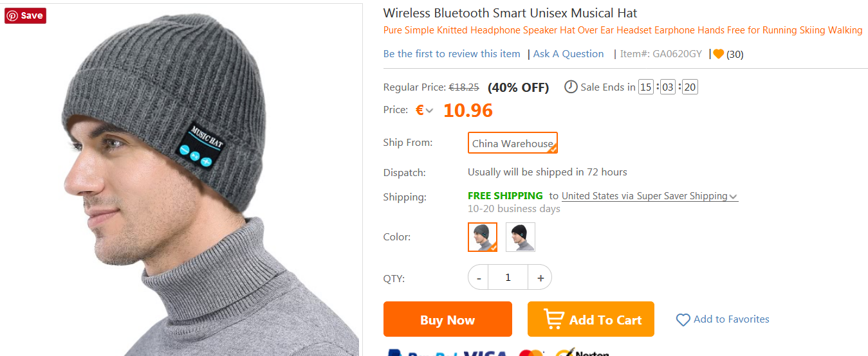
Task: Click the sale countdown clock icon
Action: (x=571, y=87)
